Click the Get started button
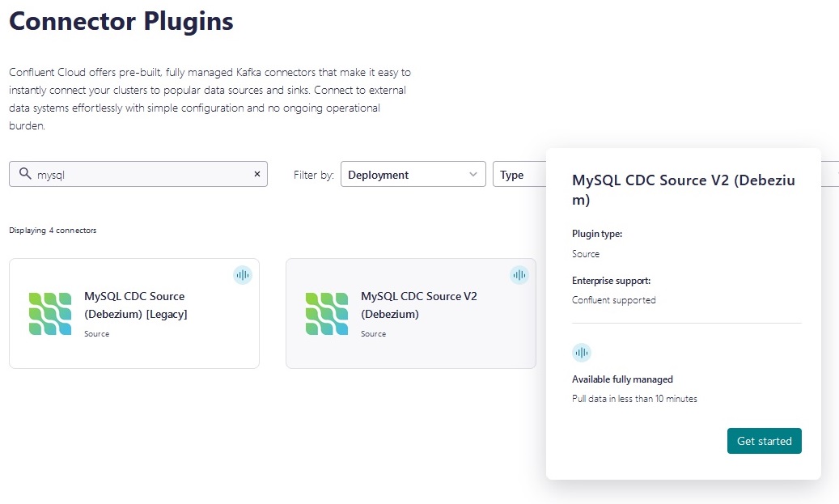Viewport: 839px width, 504px height. (x=764, y=441)
